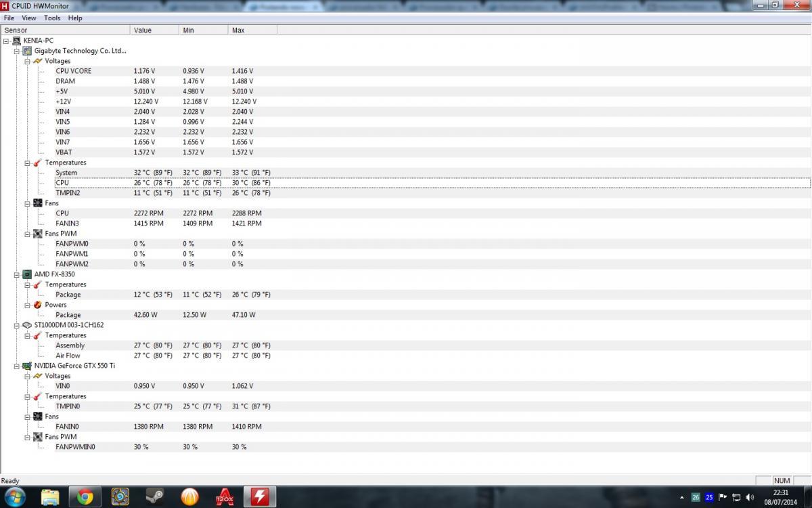
Task: Collapse the Powers group under AMD FX-8350
Action: 28,305
